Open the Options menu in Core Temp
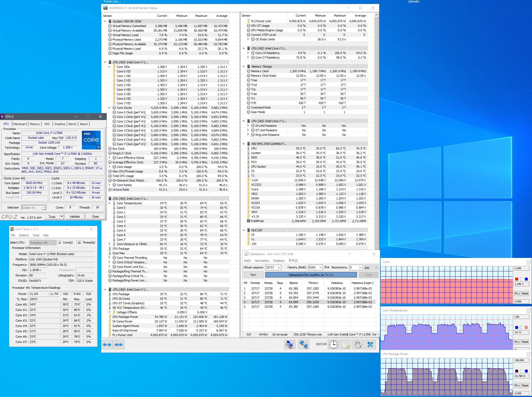532x397 pixels. pyautogui.click(x=24, y=235)
